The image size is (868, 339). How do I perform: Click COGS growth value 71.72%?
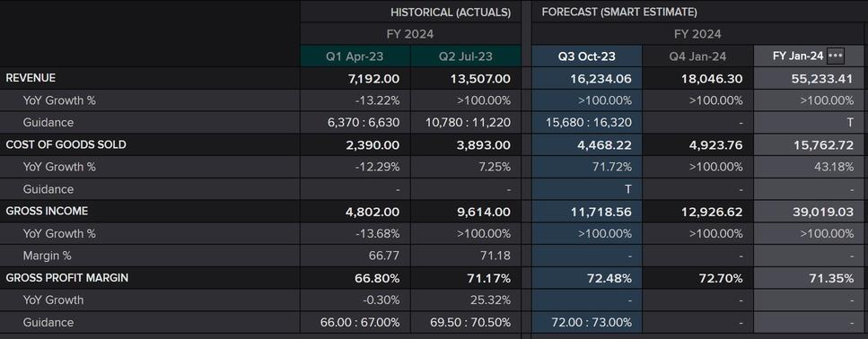click(612, 167)
